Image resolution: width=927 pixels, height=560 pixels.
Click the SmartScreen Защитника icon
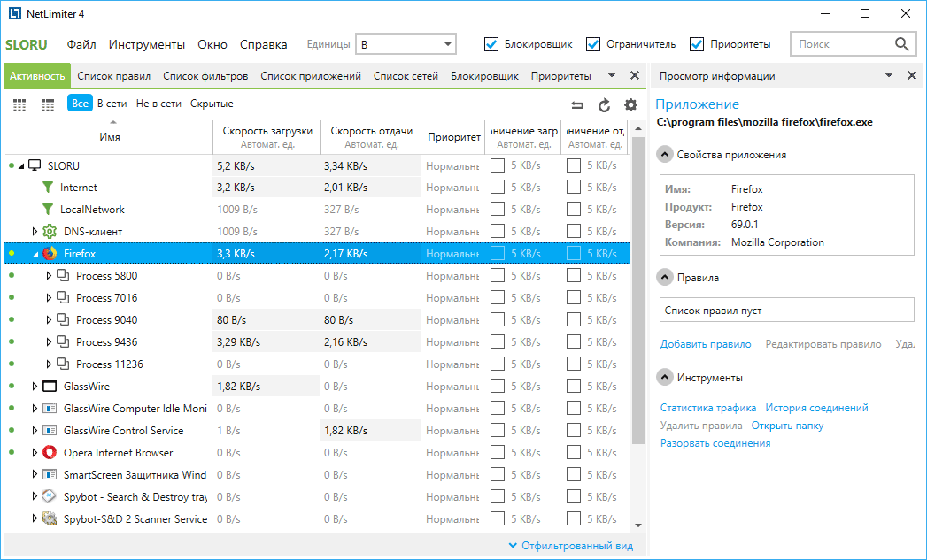50,475
